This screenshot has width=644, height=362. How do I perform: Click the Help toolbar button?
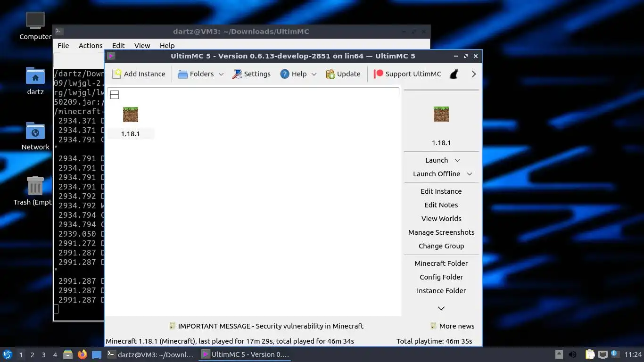(293, 74)
